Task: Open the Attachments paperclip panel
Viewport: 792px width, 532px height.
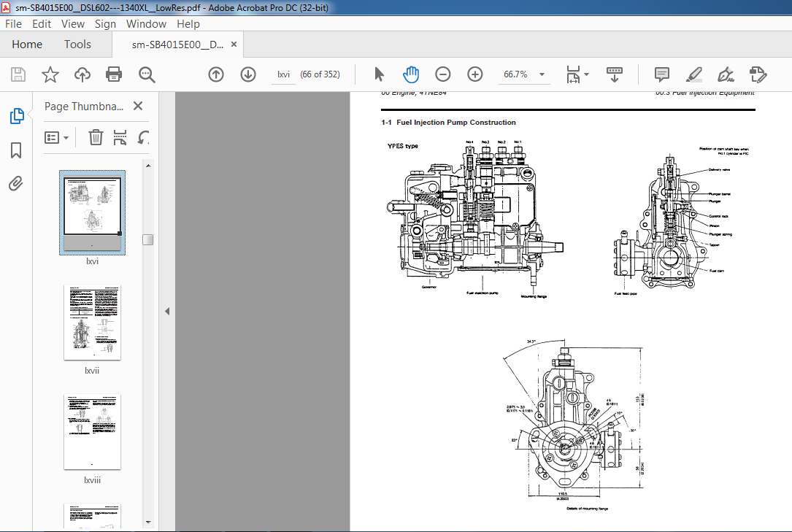Action: 15,183
